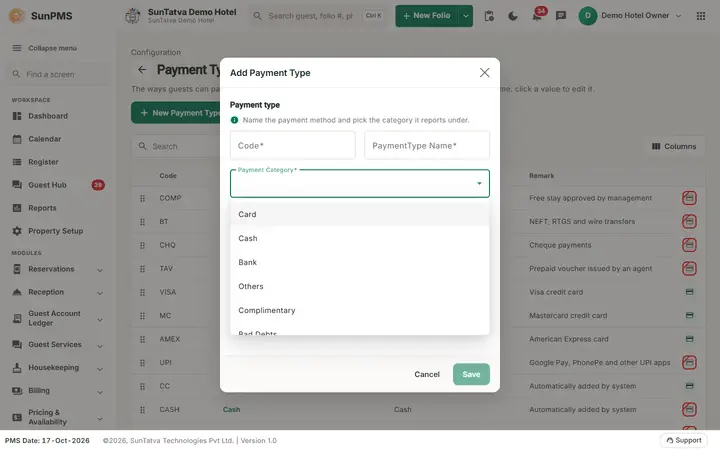Toggle dark mode moon icon

tap(513, 16)
